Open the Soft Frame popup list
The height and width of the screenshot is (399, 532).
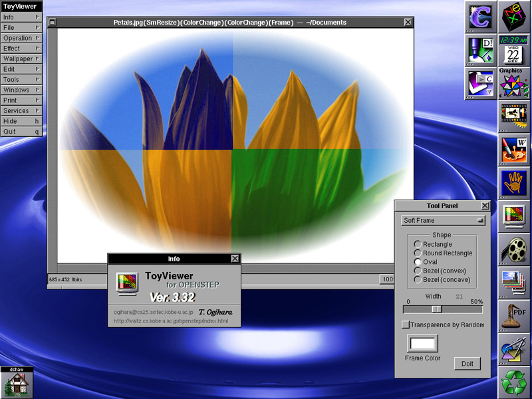[443, 221]
